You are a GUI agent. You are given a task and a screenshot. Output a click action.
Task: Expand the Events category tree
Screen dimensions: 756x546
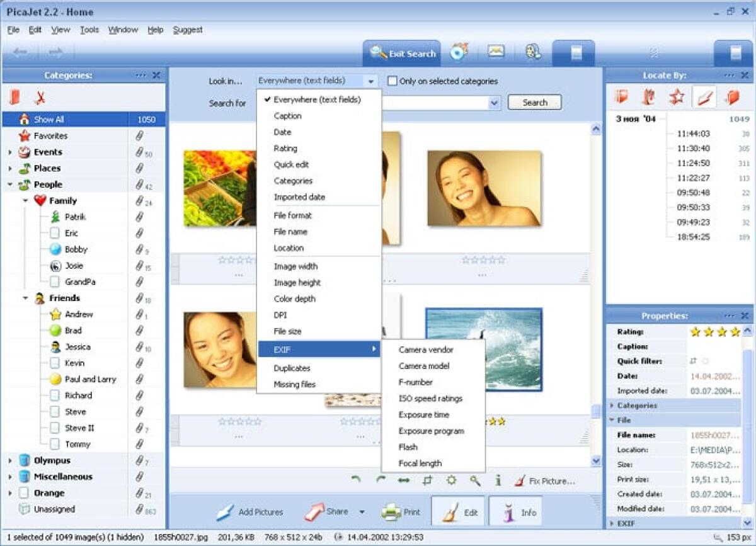tap(11, 152)
